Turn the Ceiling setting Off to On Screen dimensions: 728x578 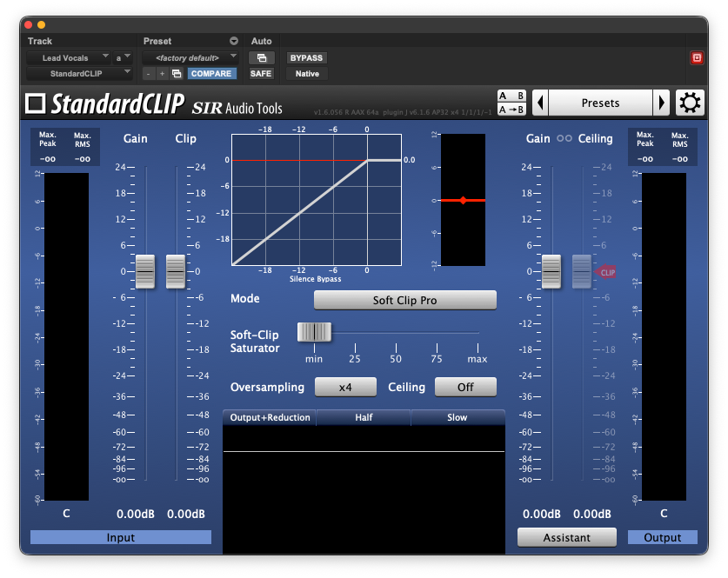pyautogui.click(x=465, y=387)
